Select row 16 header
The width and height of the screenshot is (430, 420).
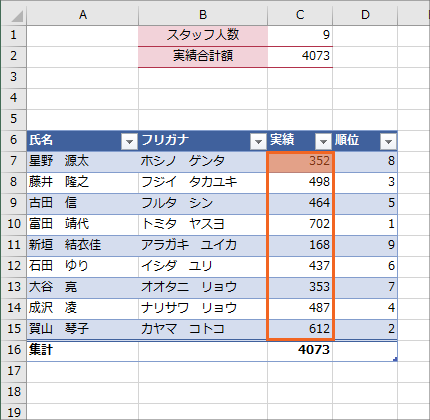click(x=13, y=350)
